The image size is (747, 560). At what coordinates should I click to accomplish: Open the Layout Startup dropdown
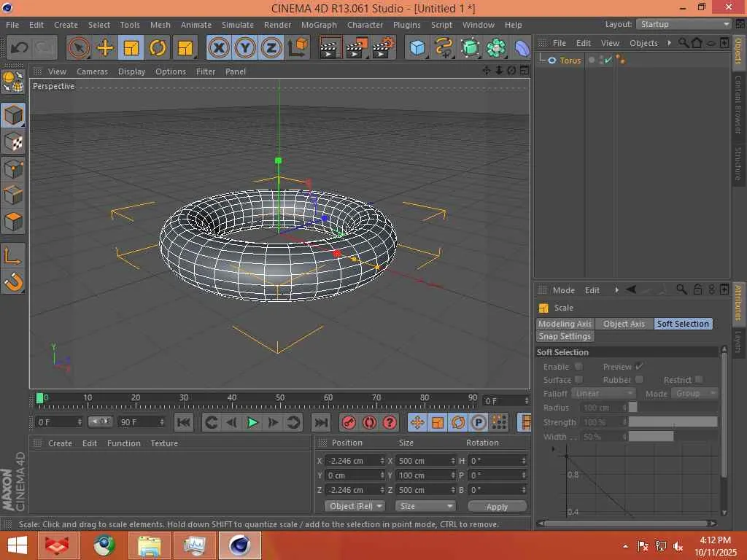click(x=683, y=24)
